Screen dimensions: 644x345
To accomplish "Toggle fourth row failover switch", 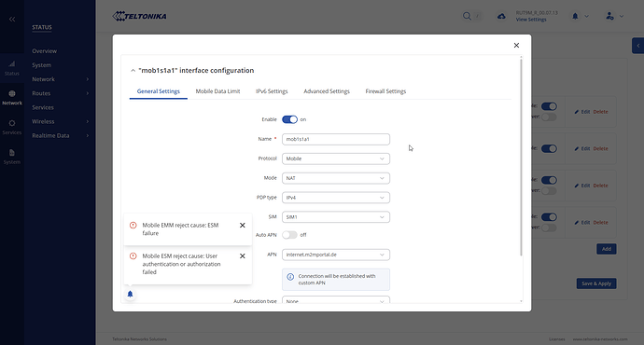I will [x=549, y=228].
